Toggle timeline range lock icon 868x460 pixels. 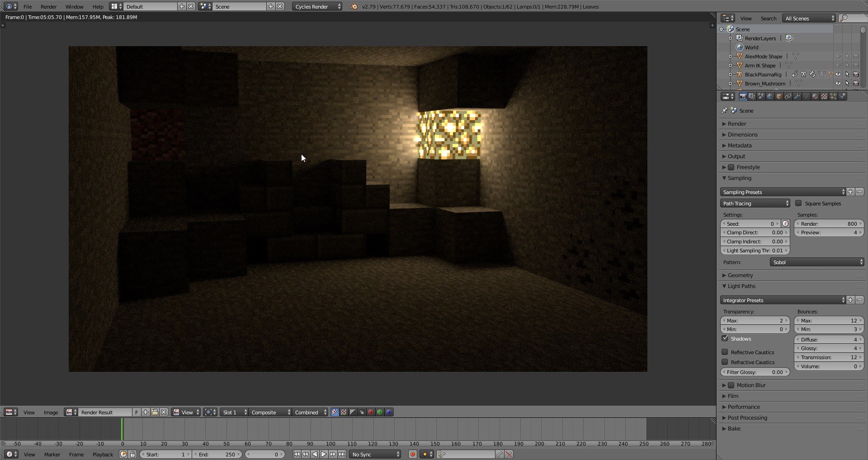tap(132, 454)
